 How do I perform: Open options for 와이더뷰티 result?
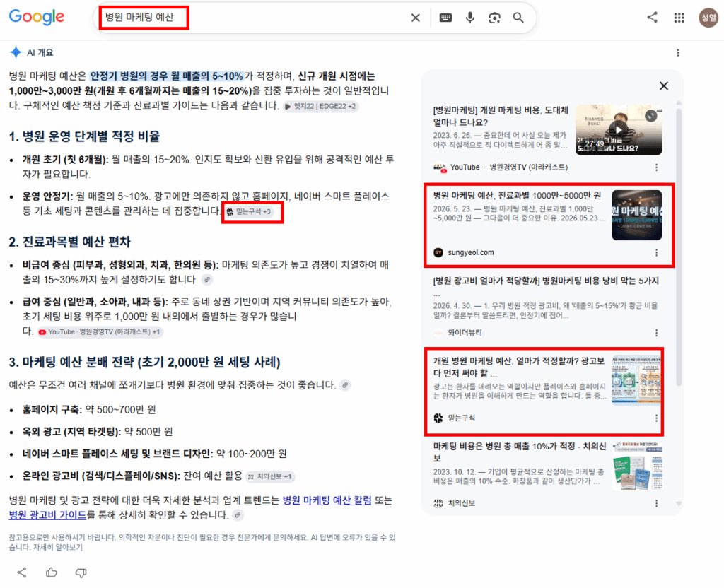click(x=657, y=333)
